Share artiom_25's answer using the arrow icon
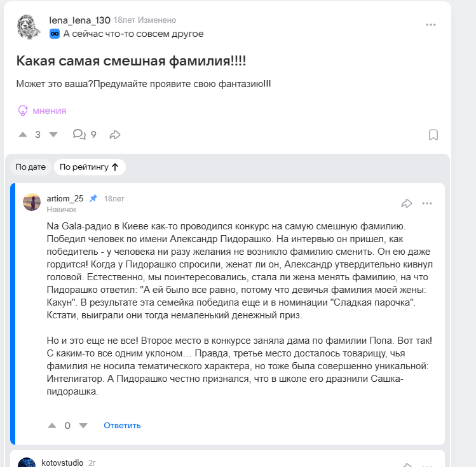The width and height of the screenshot is (476, 467). coord(407,203)
